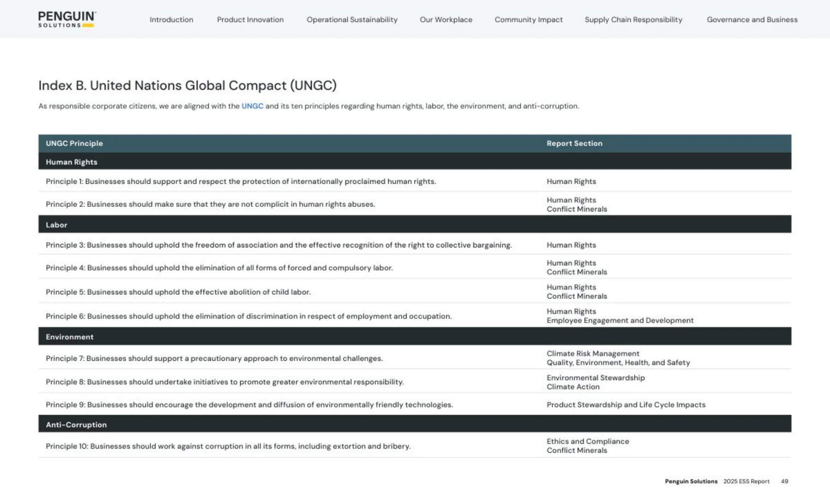Select Principle 6 text on employment discrimination
Screen dimensions: 830x504
pyautogui.click(x=249, y=316)
